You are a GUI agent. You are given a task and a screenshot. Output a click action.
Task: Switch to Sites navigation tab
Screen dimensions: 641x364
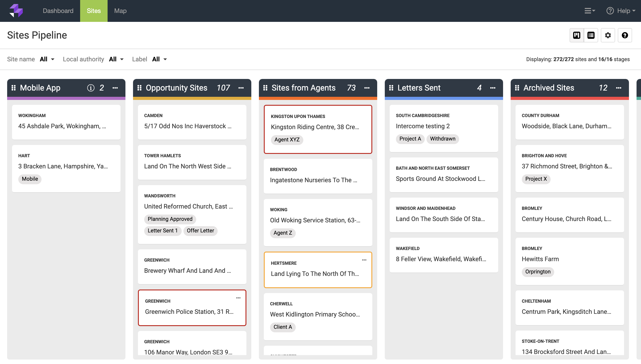point(94,10)
